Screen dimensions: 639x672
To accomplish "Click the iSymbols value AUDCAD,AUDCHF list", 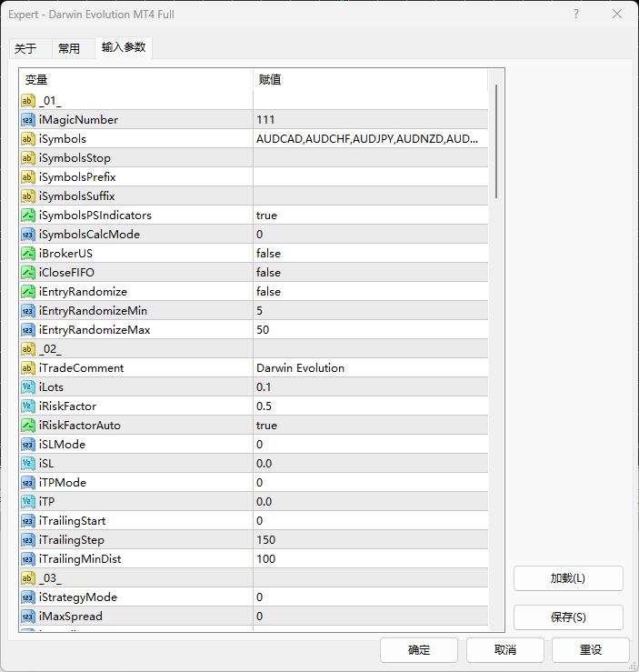I will 367,139.
